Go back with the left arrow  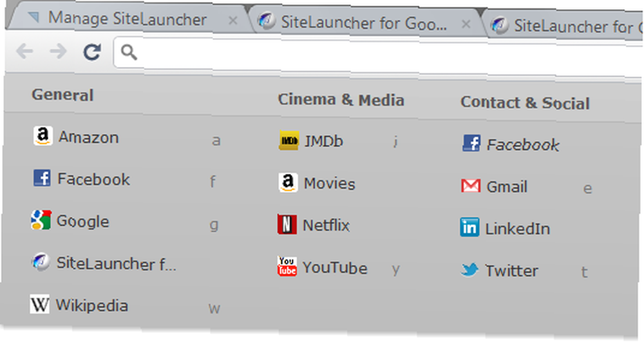tap(24, 51)
